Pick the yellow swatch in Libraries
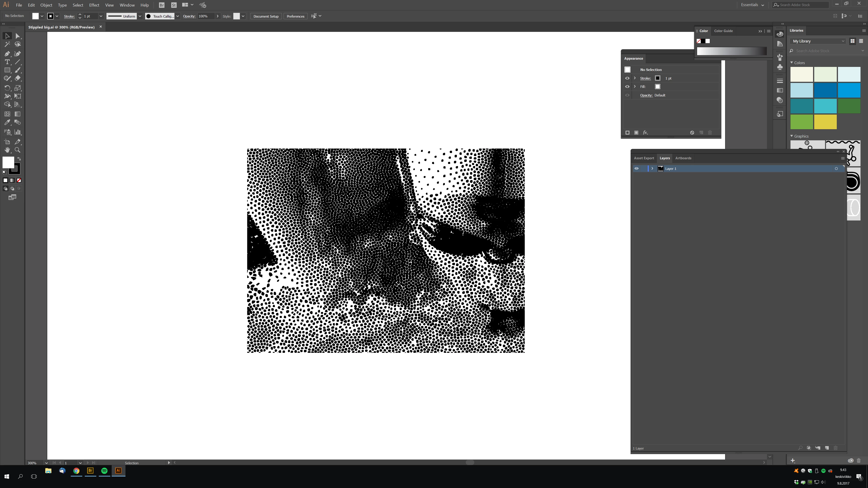 coord(825,122)
